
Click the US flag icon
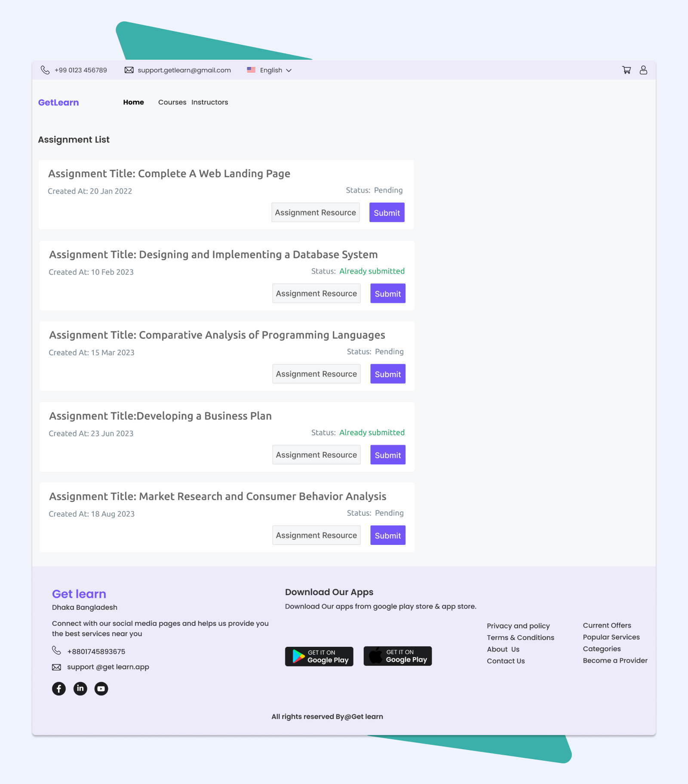tap(251, 70)
